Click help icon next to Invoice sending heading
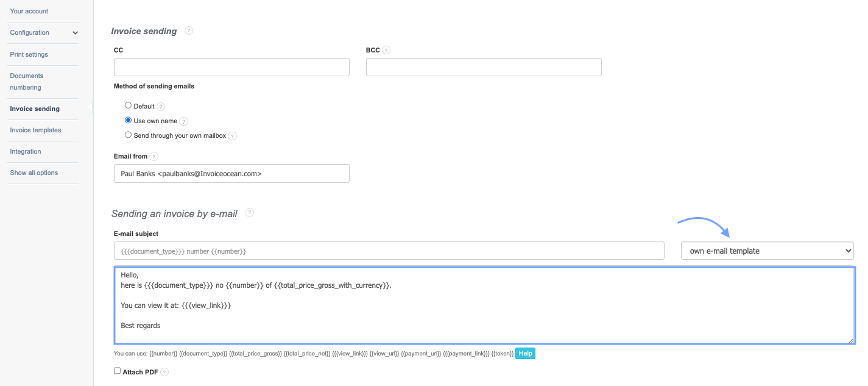The height and width of the screenshot is (386, 868). click(x=189, y=30)
